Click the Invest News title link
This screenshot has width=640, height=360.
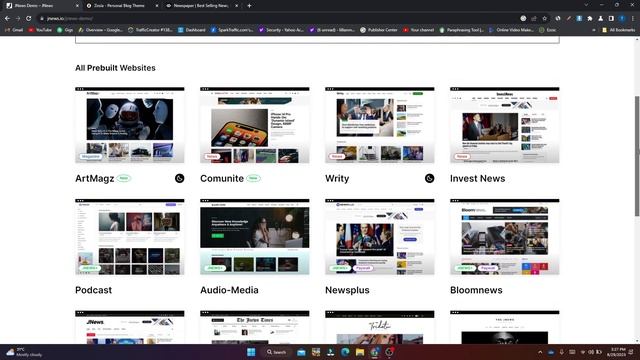click(478, 178)
